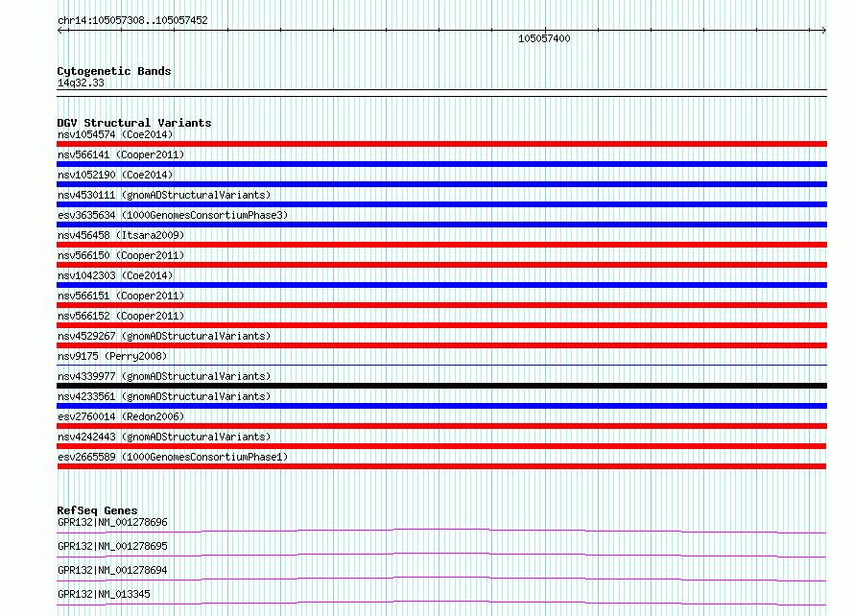The image size is (854, 616).
Task: Open the GPR132|NM_001278694 transcript
Action: tap(112, 570)
